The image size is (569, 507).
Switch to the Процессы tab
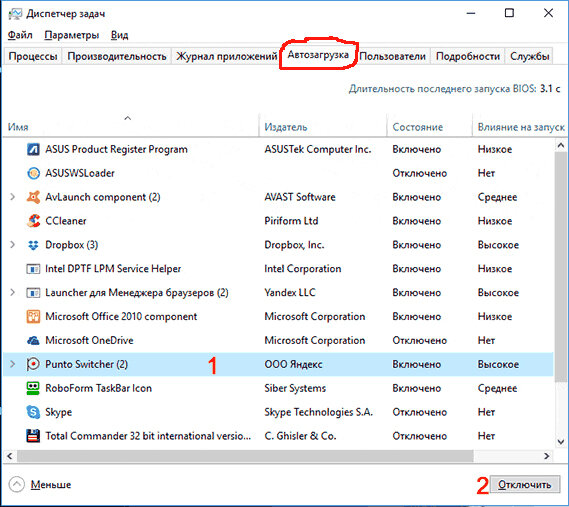[33, 56]
